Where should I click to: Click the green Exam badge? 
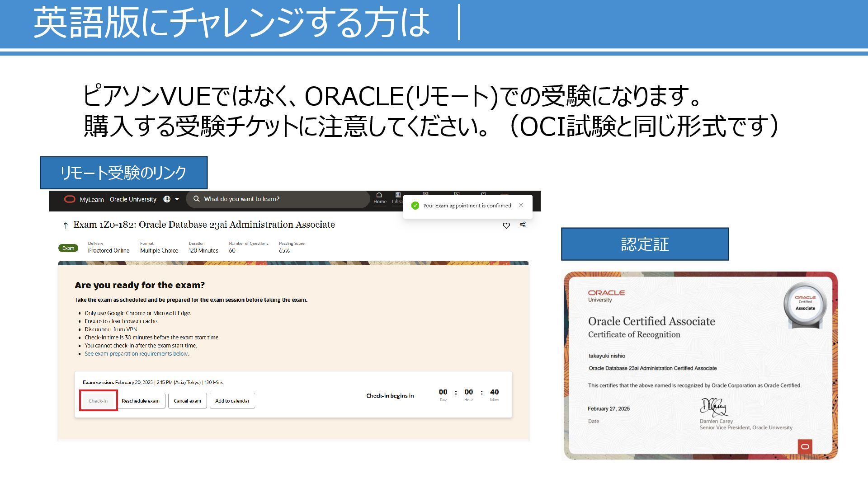click(68, 248)
